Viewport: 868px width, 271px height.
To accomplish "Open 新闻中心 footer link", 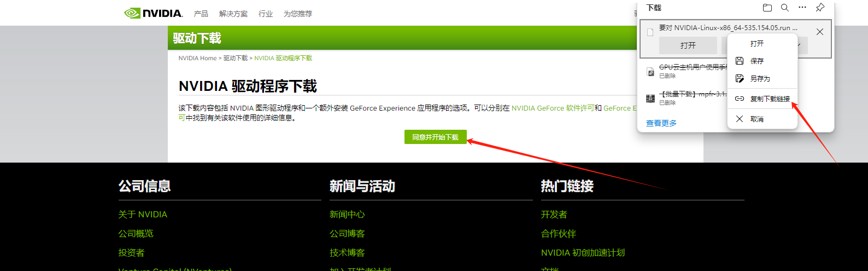I will (347, 215).
